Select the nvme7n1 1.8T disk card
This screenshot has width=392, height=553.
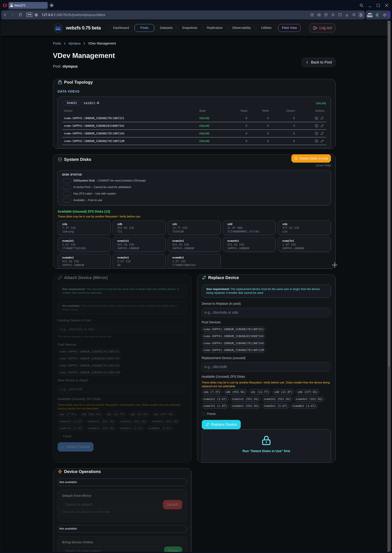click(x=304, y=245)
